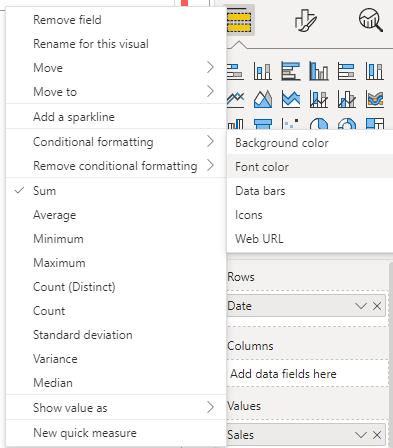Set aggregation to Average
The width and height of the screenshot is (393, 448).
(116, 215)
